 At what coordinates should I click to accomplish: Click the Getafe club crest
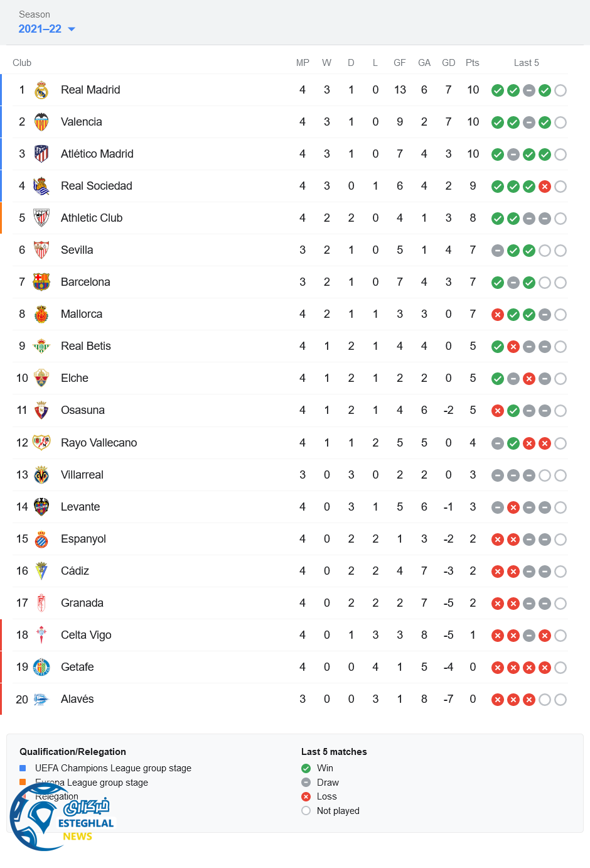tap(41, 667)
